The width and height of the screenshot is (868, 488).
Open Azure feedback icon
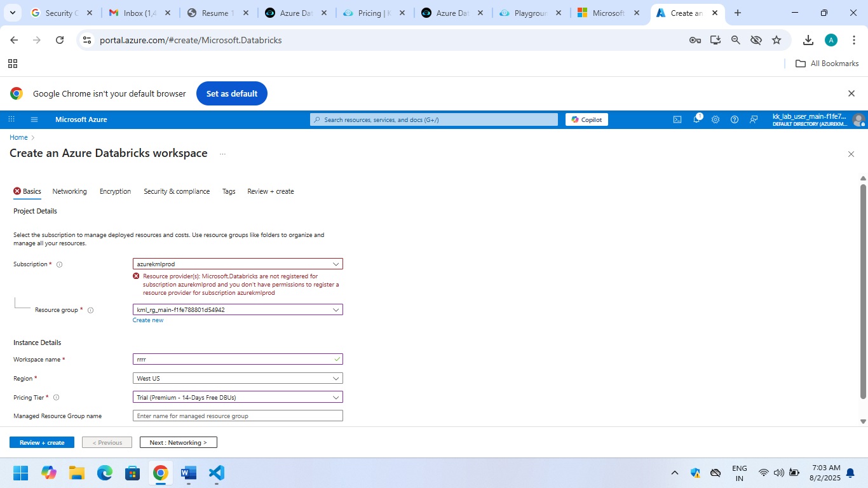coord(754,119)
